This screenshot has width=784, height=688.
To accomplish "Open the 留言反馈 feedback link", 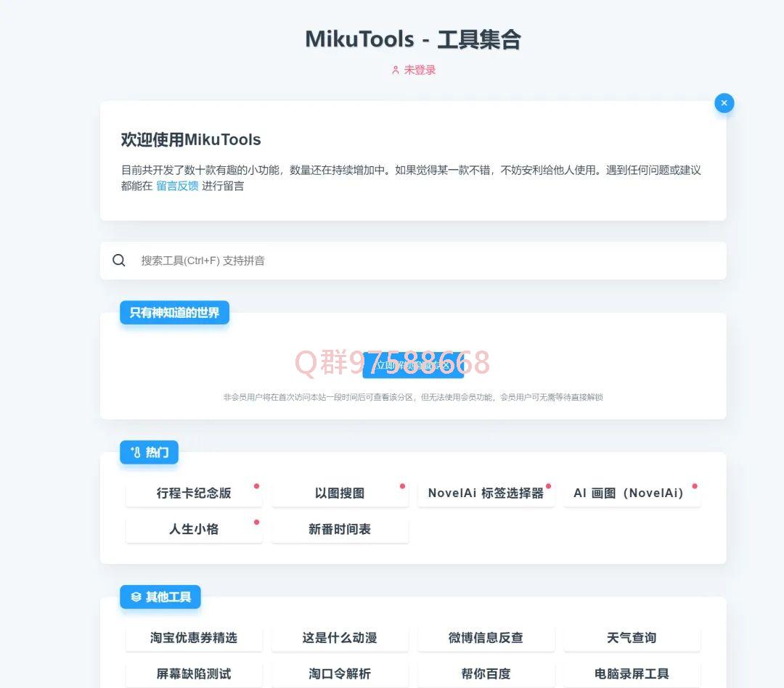I will [x=178, y=186].
